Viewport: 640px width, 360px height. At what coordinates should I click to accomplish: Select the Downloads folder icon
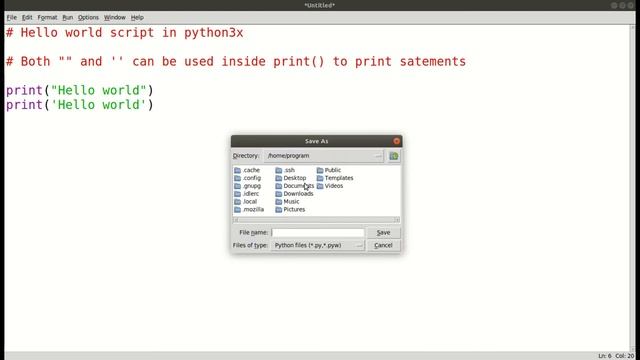[279, 194]
